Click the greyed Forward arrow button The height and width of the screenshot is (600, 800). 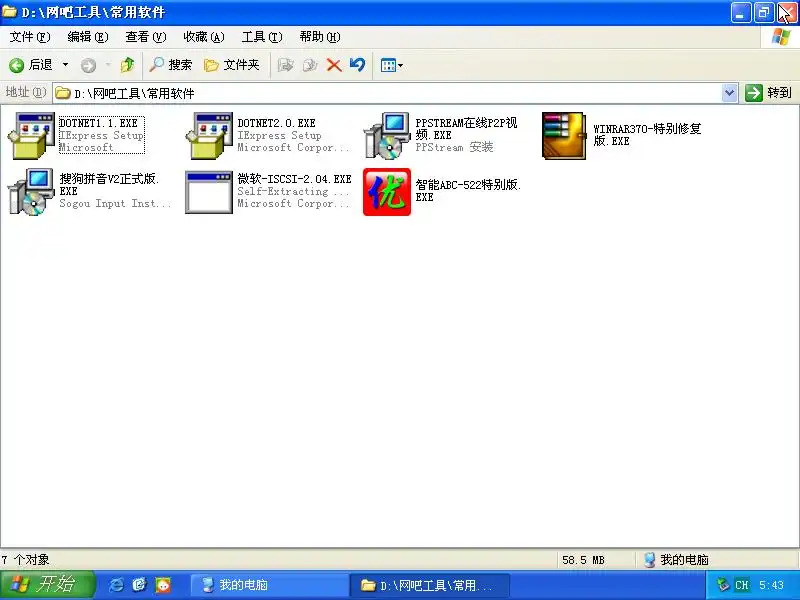[x=88, y=65]
